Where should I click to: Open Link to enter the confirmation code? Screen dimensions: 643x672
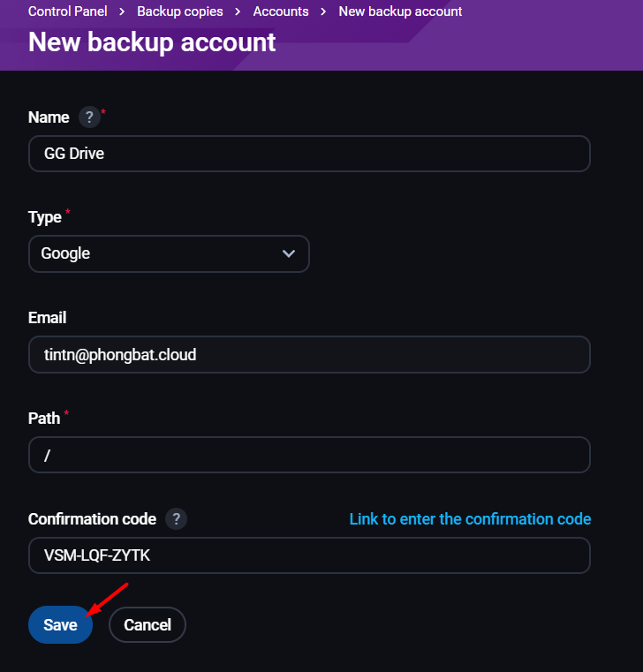pyautogui.click(x=470, y=519)
